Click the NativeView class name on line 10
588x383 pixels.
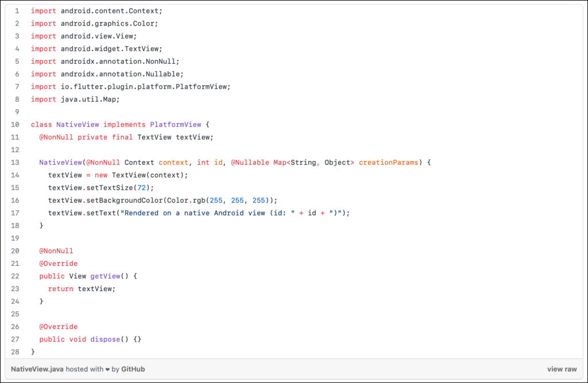[78, 125]
